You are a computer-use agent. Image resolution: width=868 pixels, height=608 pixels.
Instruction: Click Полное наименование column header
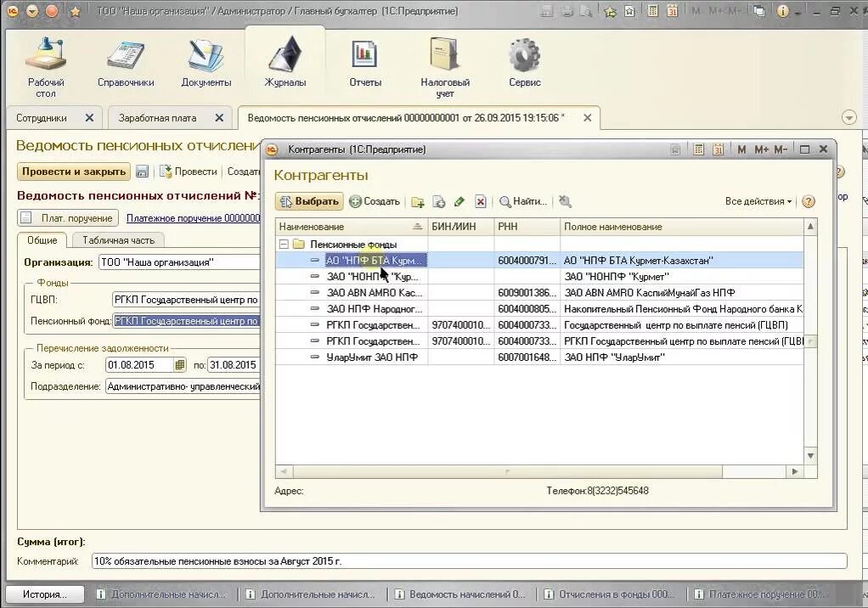(x=682, y=226)
